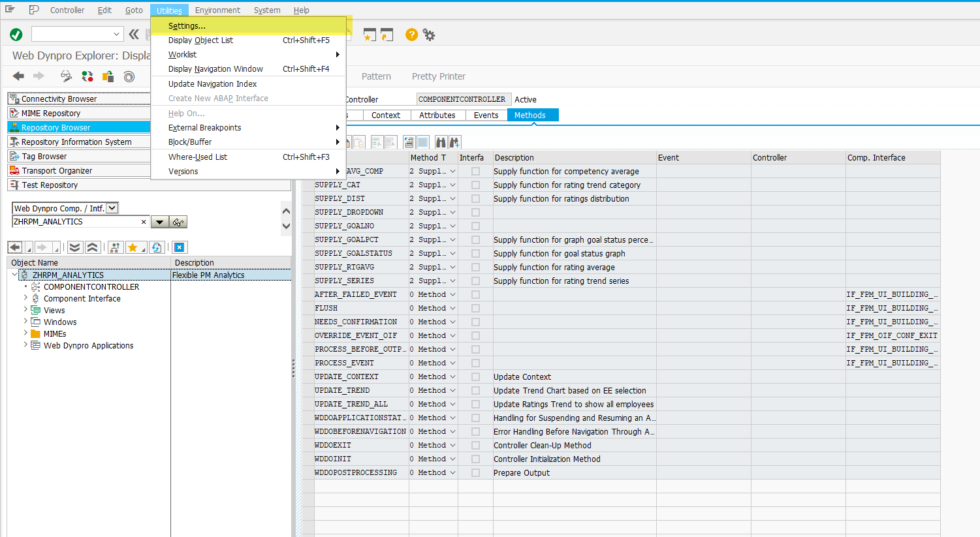Click the Other Object icon in toolbar
This screenshot has height=537, width=980.
click(x=108, y=76)
